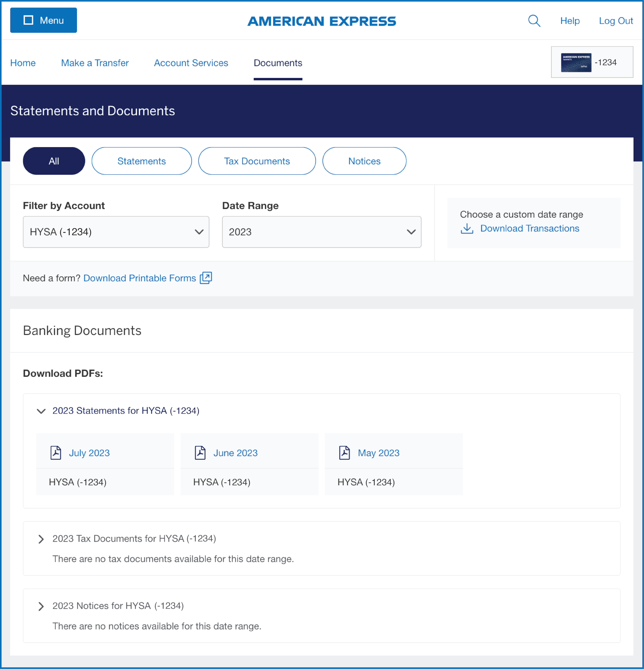Click the search magnifier icon

pos(534,21)
